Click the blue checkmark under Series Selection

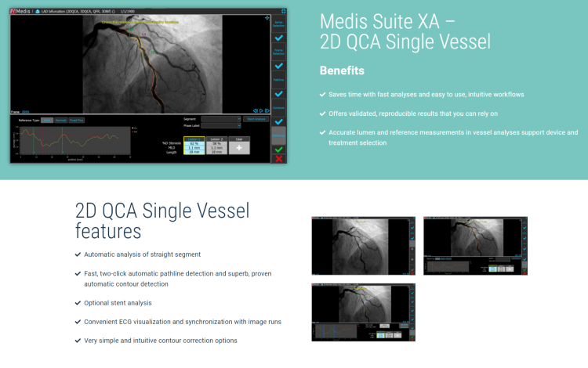pos(278,38)
